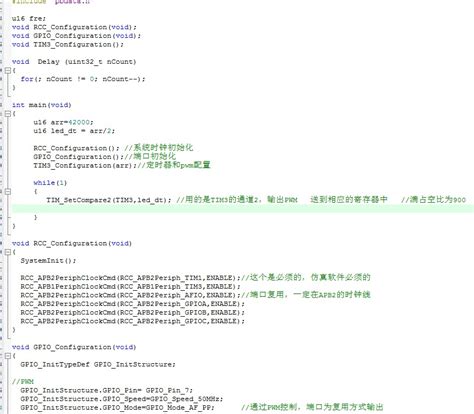Fold the GPIO_Configuration function body
This screenshot has height=414, width=474.
click(x=7, y=356)
